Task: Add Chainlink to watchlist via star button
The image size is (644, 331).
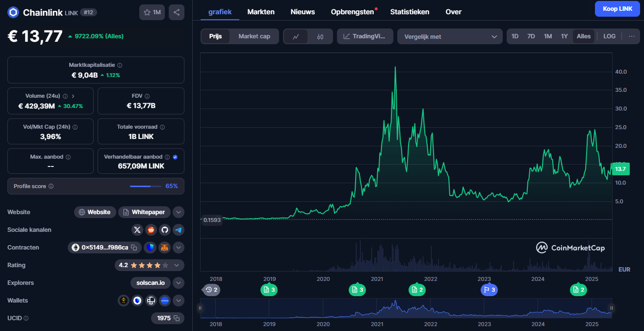Action: pos(152,12)
